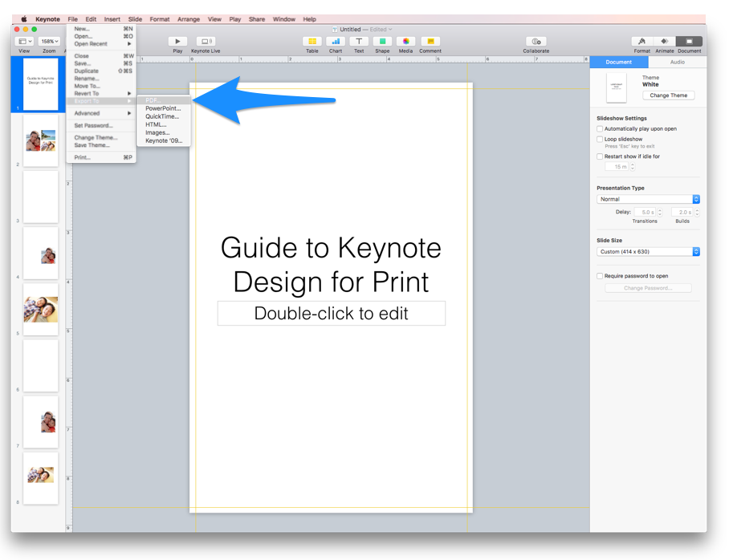This screenshot has height=560, width=729.
Task: Open the 158% Zoom dropdown
Action: pos(49,42)
